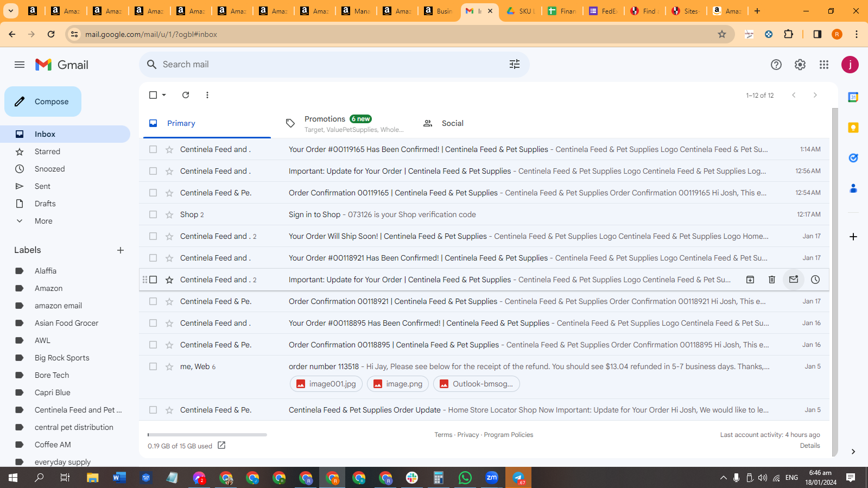
Task: Show the hidden side panel chevron
Action: click(853, 451)
